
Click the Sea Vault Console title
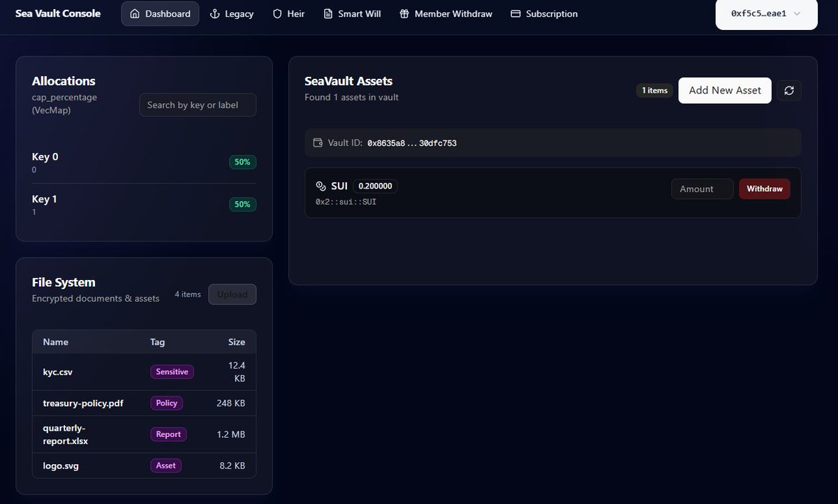click(x=58, y=13)
